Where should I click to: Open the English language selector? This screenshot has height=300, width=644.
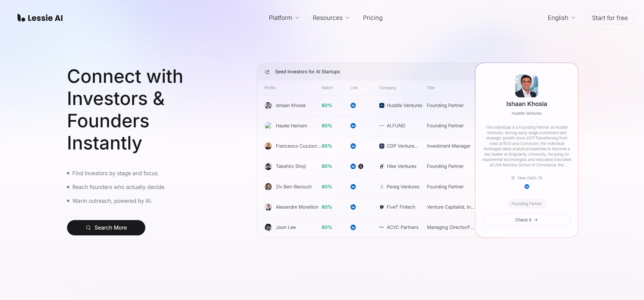click(561, 18)
